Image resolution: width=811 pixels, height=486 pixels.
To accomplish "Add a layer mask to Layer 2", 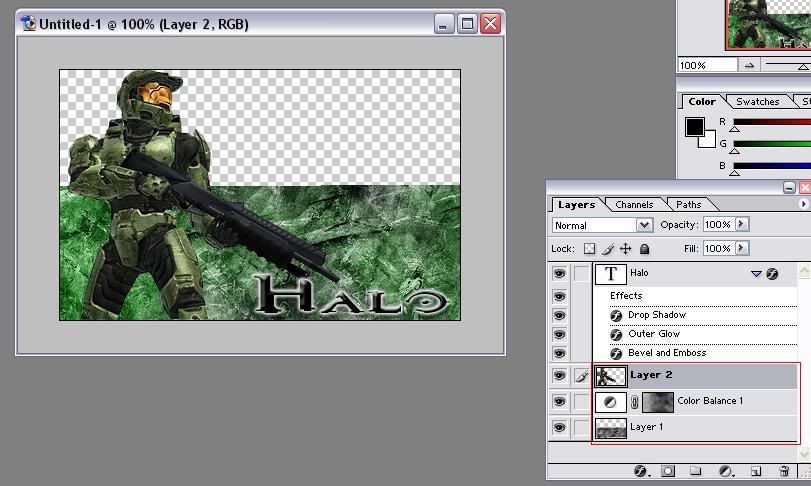I will [x=668, y=470].
